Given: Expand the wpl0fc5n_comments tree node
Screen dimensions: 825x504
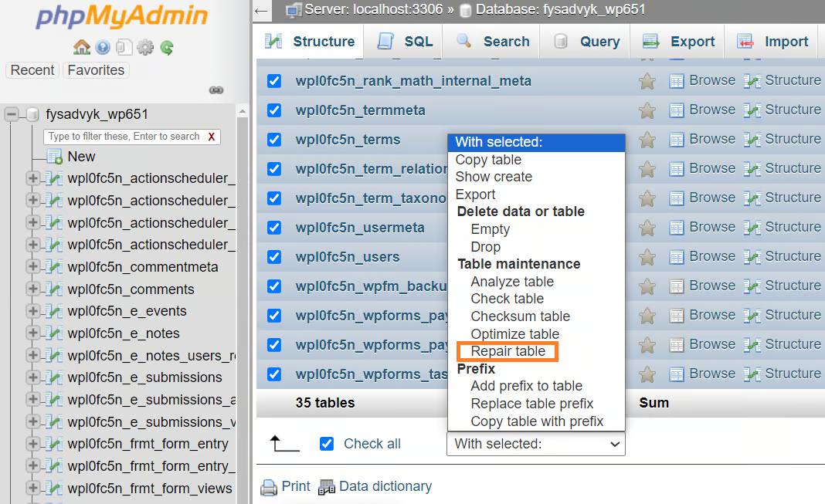Looking at the screenshot, I should pyautogui.click(x=32, y=289).
